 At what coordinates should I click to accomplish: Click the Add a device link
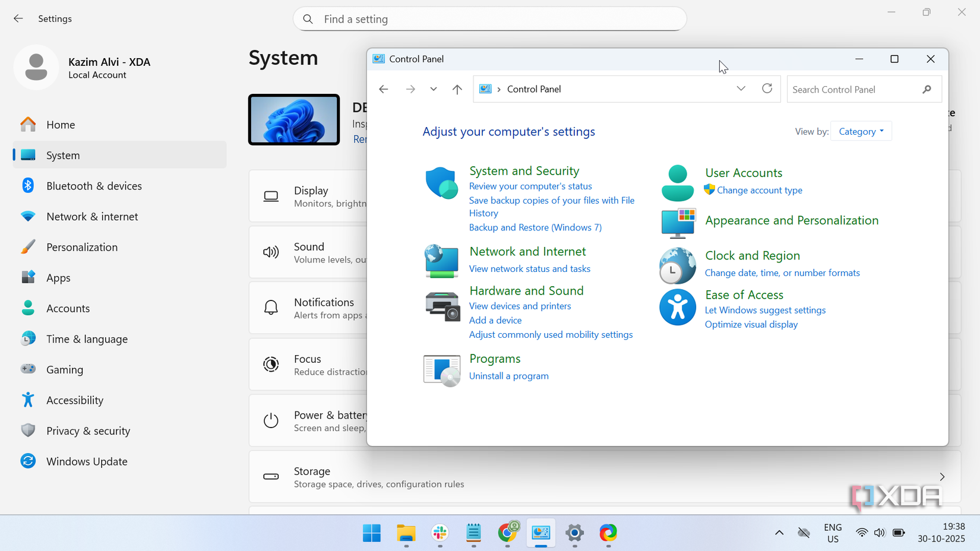coord(495,321)
